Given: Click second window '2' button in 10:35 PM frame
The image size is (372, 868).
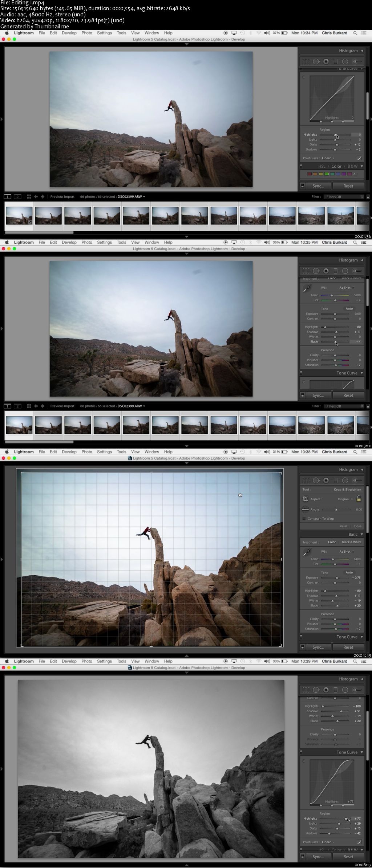Looking at the screenshot, I should pos(17,406).
